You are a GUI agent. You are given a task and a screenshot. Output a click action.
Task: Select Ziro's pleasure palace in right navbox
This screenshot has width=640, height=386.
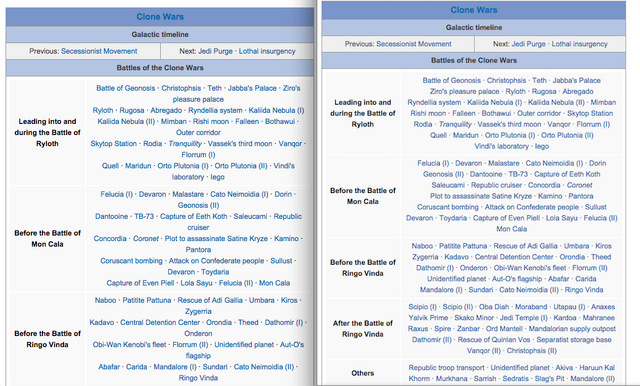coord(464,91)
